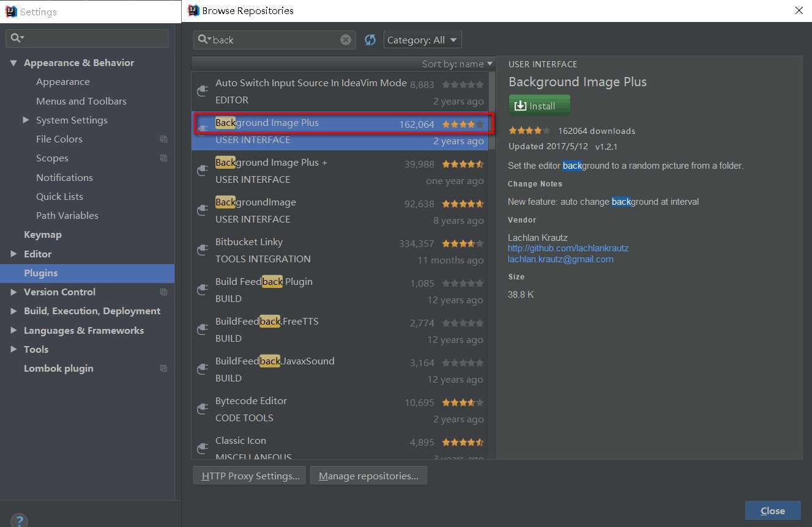Select the Bitbucket Linky plugin row
The image size is (812, 527).
[x=340, y=250]
